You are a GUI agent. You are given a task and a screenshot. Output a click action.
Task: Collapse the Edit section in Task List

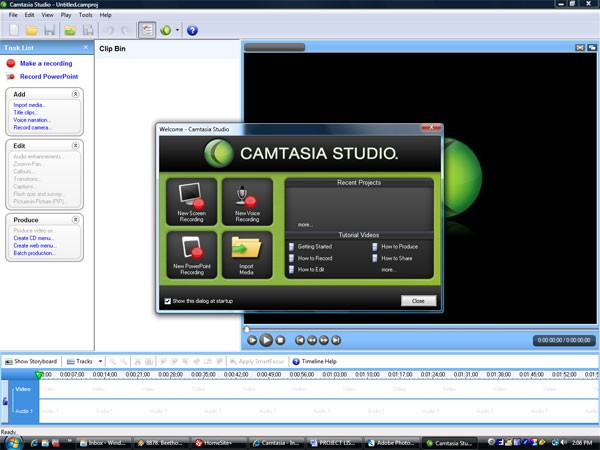[x=76, y=145]
